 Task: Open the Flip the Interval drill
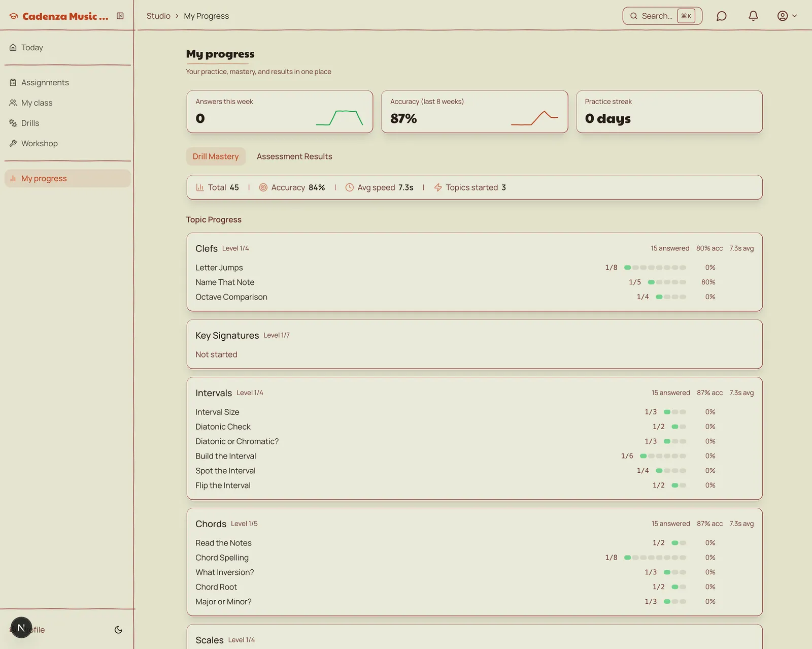223,485
